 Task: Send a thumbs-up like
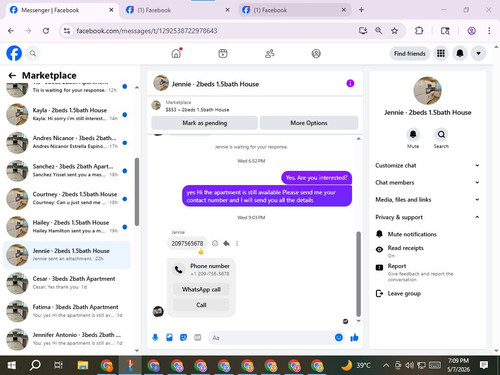[x=354, y=338]
